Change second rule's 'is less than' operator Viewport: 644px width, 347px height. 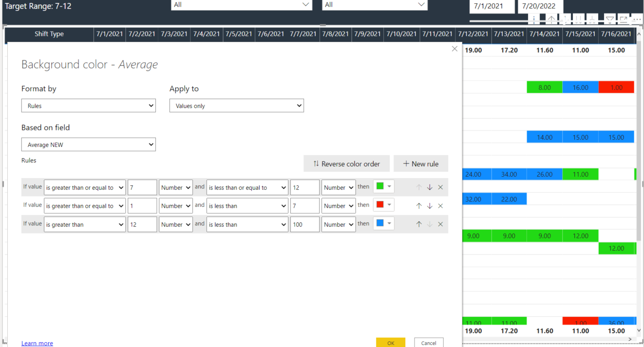coord(247,206)
